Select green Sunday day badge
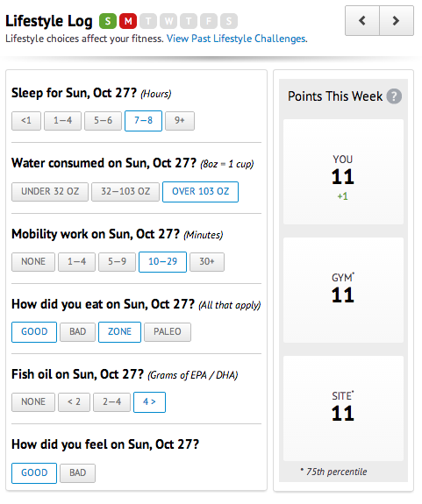 [x=108, y=21]
